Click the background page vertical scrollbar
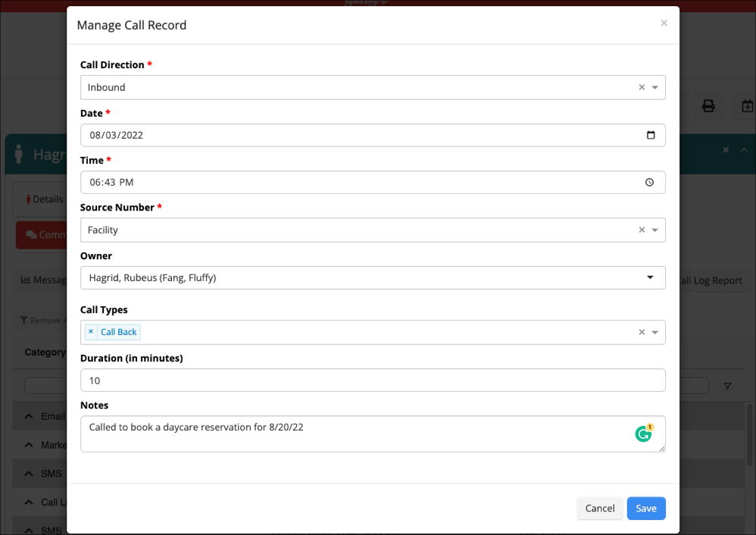Viewport: 756px width, 535px height. pos(749,434)
